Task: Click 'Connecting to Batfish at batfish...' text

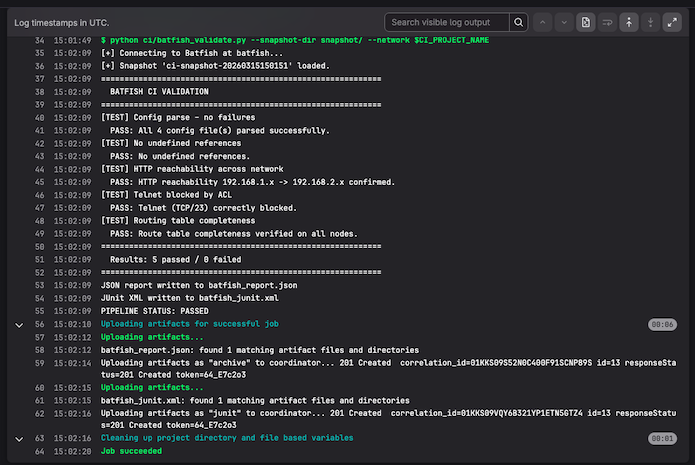Action: (x=191, y=53)
